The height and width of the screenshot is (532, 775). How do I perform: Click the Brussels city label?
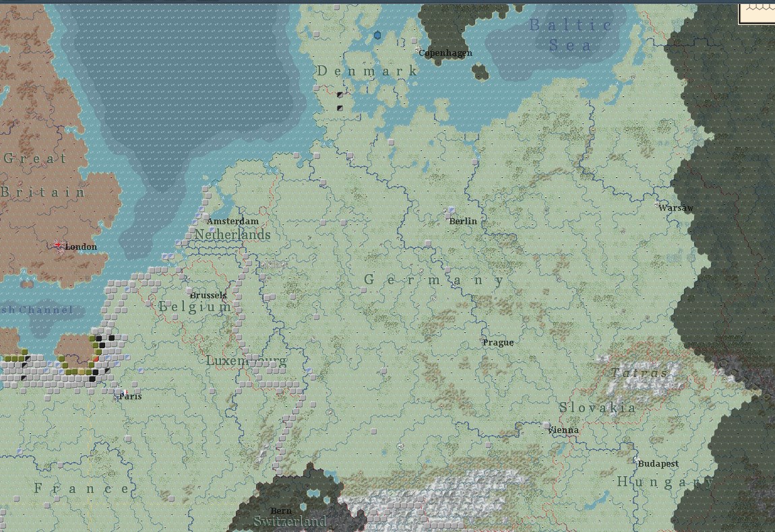208,296
